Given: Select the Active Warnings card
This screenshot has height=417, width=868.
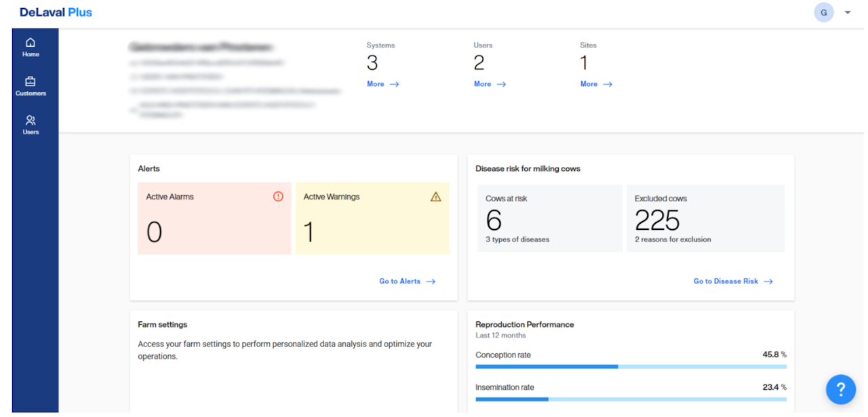Looking at the screenshot, I should tap(372, 218).
